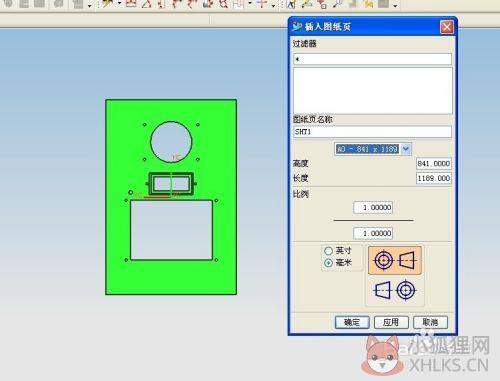500x381 pixels.
Task: Select the large rectangular cutout in the plate
Action: tap(171, 230)
